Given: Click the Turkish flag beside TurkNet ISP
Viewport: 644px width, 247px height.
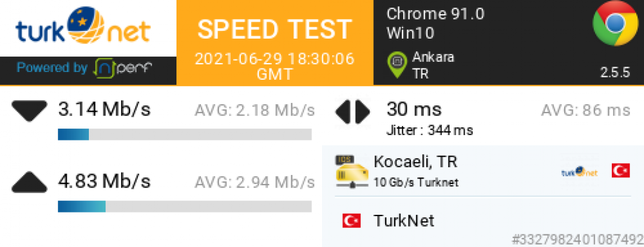Looking at the screenshot, I should tap(351, 221).
